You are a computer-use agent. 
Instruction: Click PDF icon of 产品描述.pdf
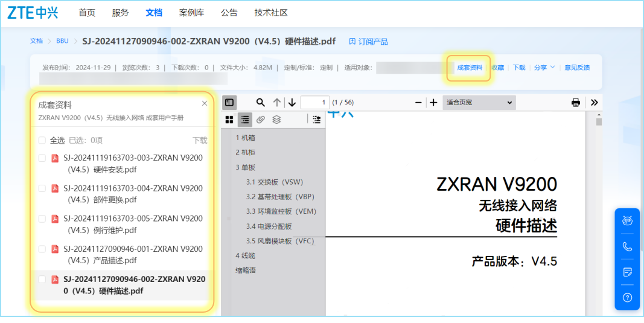[x=55, y=249]
